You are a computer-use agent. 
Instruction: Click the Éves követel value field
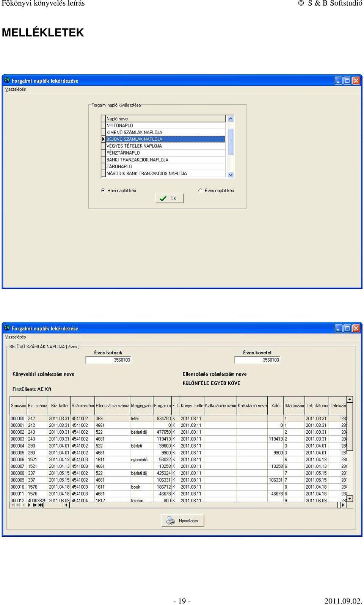(x=257, y=360)
